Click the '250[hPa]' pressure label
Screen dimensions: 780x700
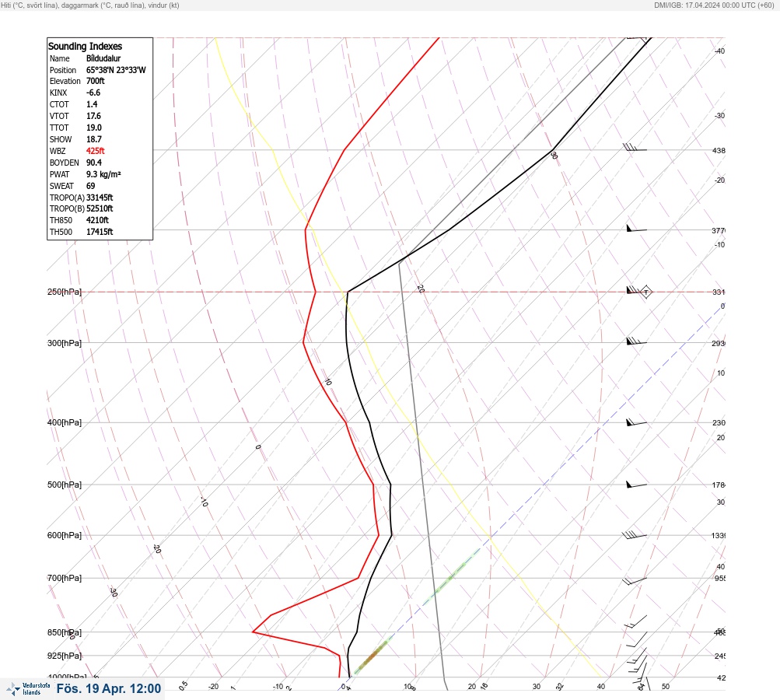point(65,292)
